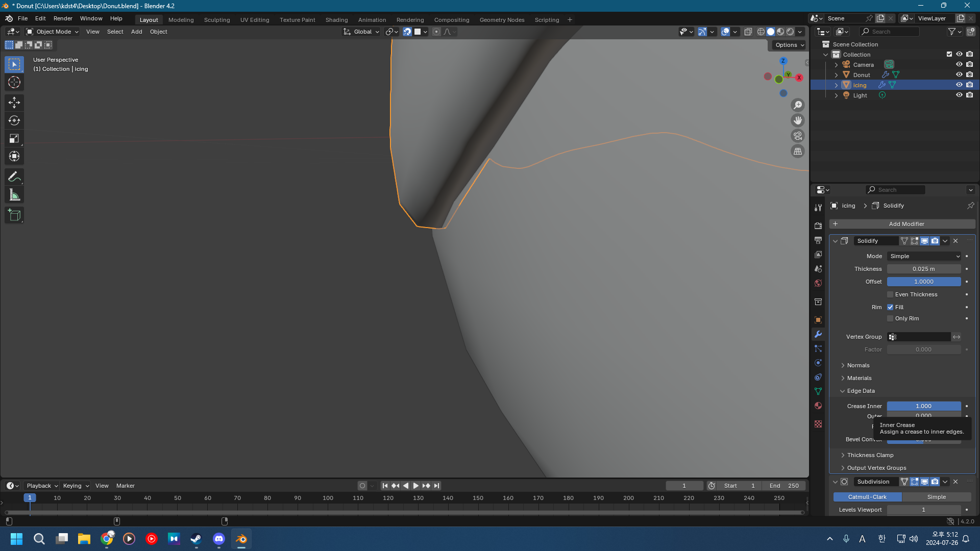Switch to the Sculpting workspace tab

(217, 20)
